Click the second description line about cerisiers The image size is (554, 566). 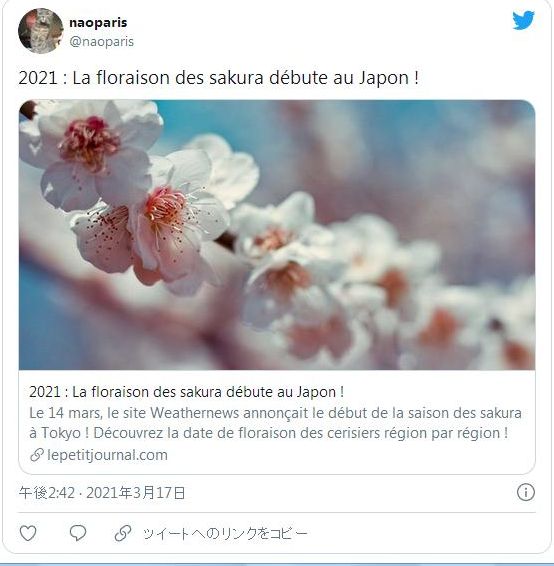coord(269,433)
